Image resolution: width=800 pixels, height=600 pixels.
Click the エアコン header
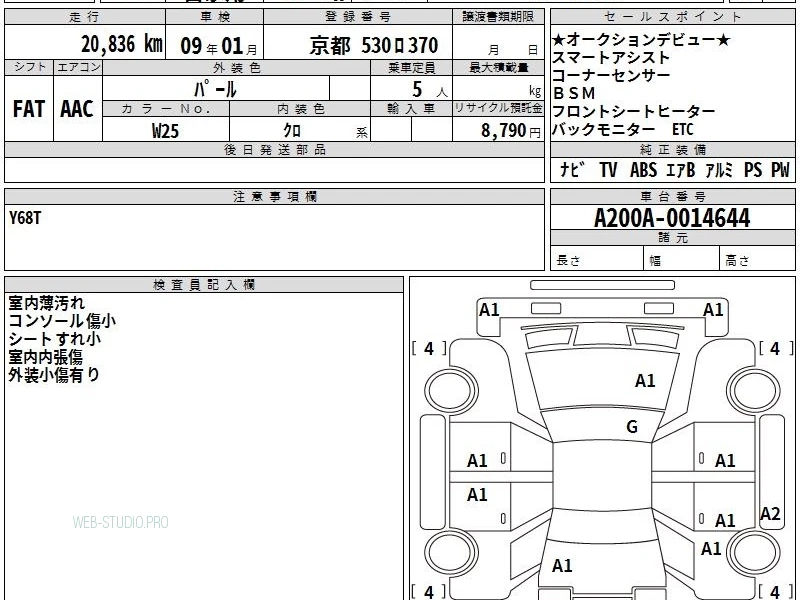coord(78,67)
